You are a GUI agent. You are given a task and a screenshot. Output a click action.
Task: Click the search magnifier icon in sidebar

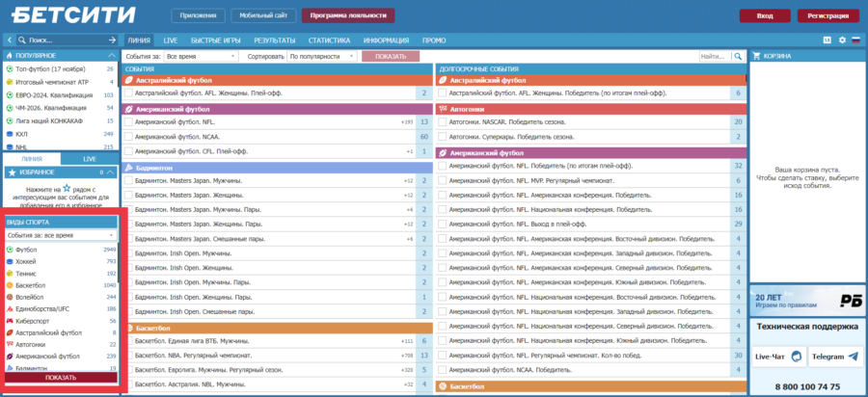pos(22,40)
